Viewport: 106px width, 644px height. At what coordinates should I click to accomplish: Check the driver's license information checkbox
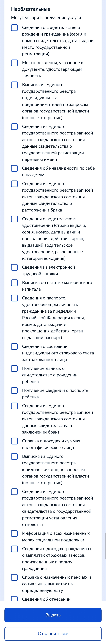pos(14,219)
